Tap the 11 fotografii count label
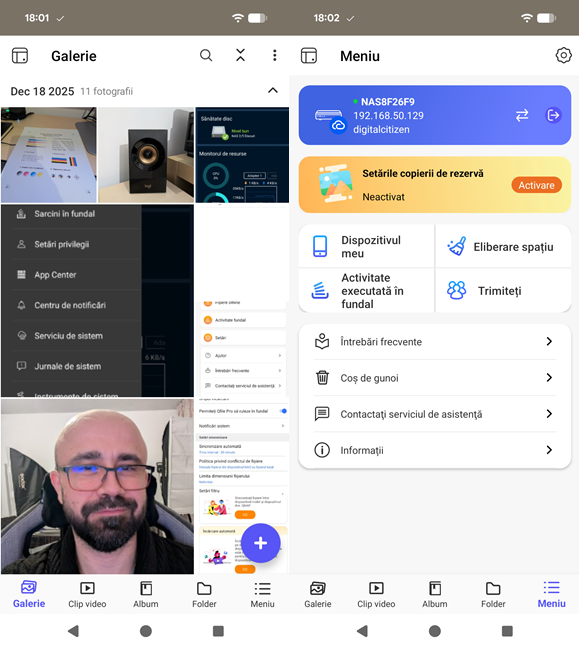Viewport: 579px width, 648px height. click(107, 91)
